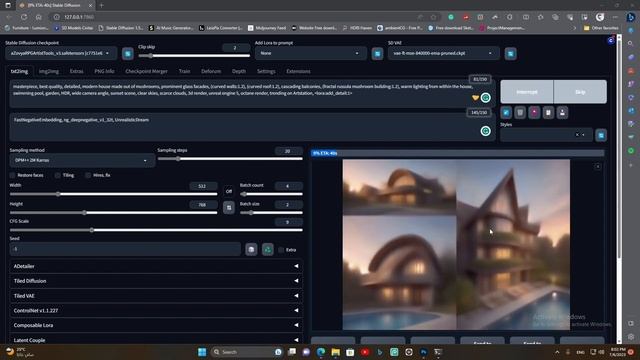Open File Explorer from the taskbar
640x360 pixels.
coord(336,352)
